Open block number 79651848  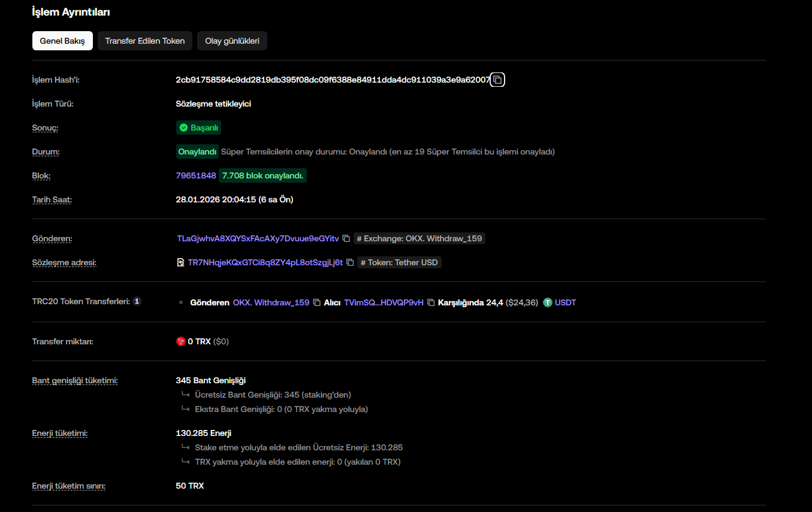pyautogui.click(x=196, y=175)
